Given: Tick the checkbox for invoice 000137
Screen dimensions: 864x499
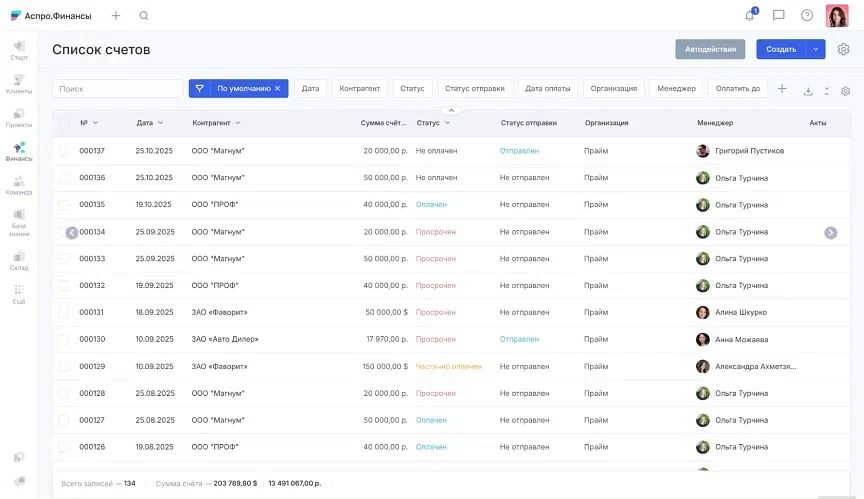Looking at the screenshot, I should (64, 151).
